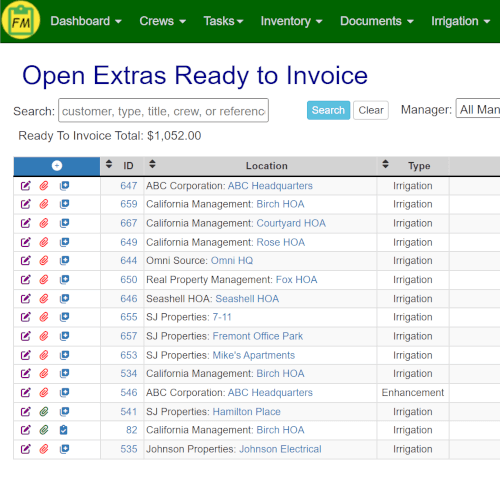Open attachments for extra 534

click(x=44, y=373)
